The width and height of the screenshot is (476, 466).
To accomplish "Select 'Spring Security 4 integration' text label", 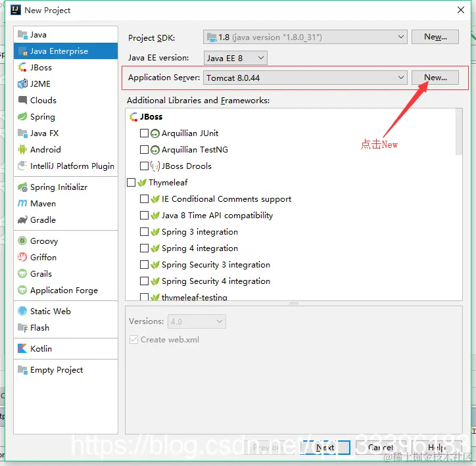I will click(216, 281).
